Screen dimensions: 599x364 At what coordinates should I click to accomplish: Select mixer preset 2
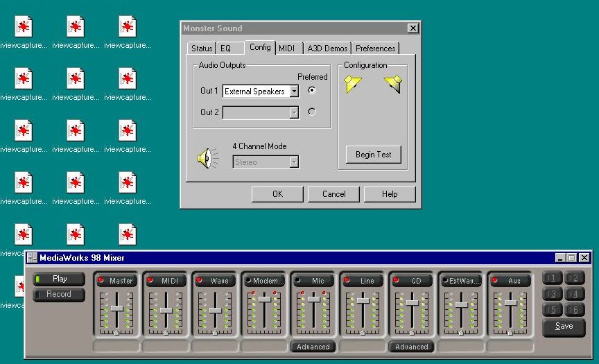[x=575, y=278]
